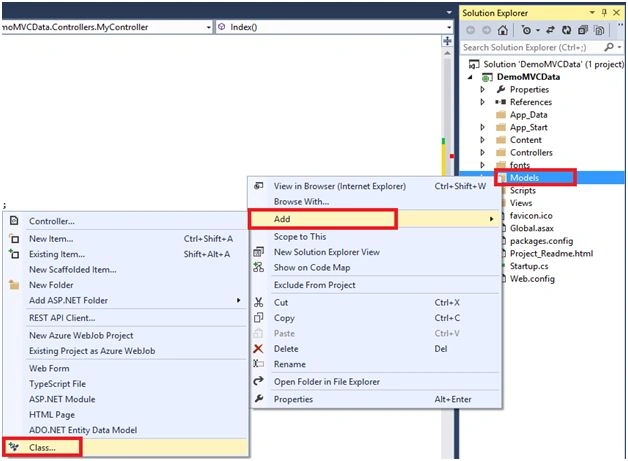Choose Properties in the context menu

coord(376,399)
